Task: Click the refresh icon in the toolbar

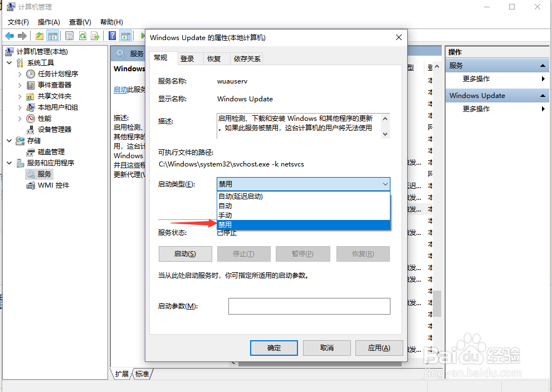Action: click(x=82, y=35)
